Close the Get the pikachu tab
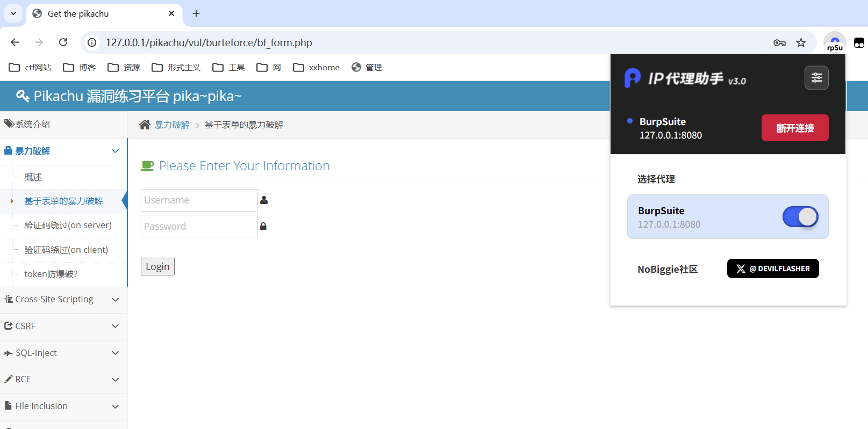 (171, 13)
